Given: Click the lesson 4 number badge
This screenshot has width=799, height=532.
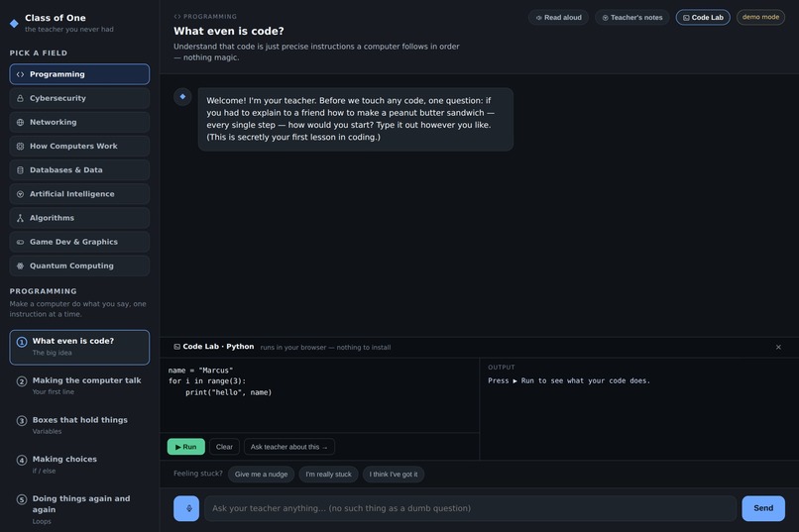Looking at the screenshot, I should [x=22, y=461].
